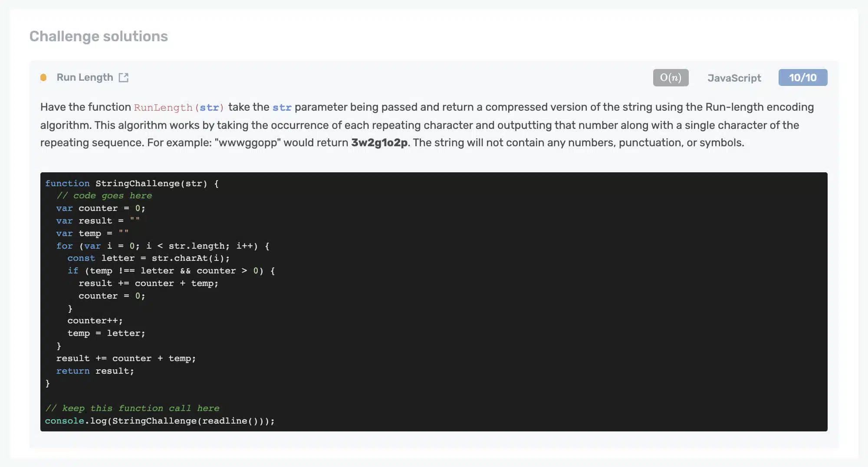Click the '// keep this function call here' comment
The height and width of the screenshot is (467, 868).
[x=132, y=408]
